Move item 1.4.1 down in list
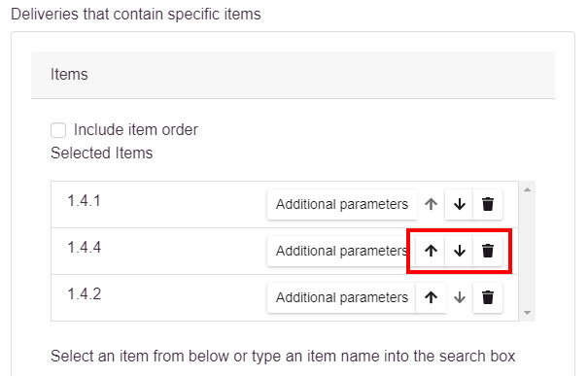The width and height of the screenshot is (588, 376). [459, 204]
